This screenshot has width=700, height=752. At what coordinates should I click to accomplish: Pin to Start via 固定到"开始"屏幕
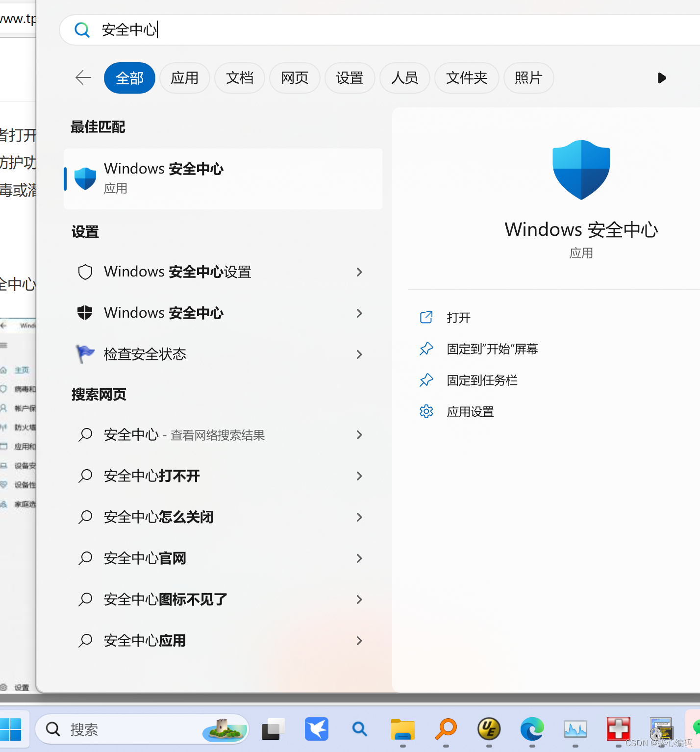tap(493, 349)
